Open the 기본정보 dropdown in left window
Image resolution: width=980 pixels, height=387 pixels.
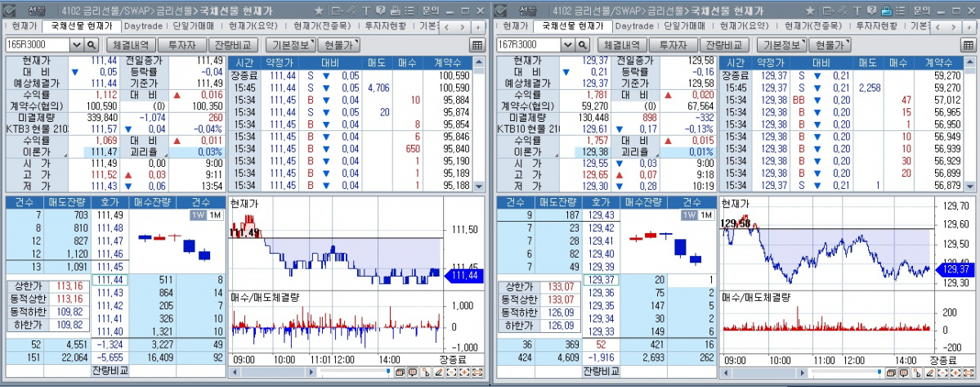(x=291, y=45)
